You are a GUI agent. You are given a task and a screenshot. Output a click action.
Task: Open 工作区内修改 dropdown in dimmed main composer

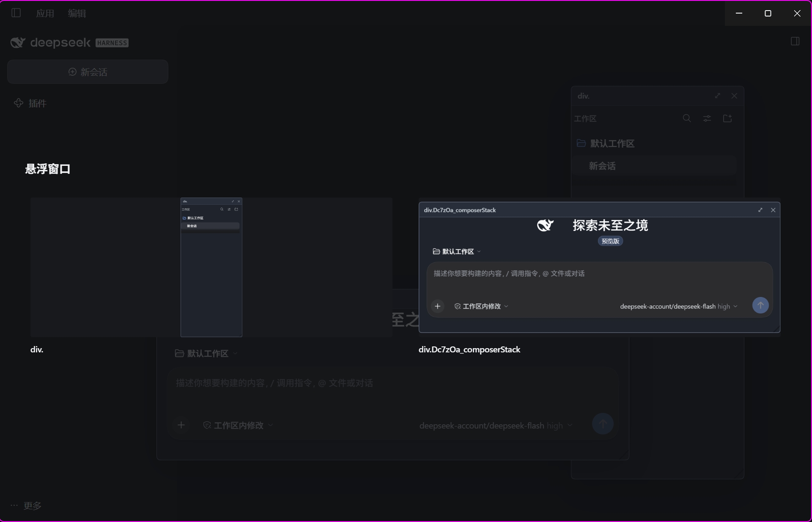[238, 426]
